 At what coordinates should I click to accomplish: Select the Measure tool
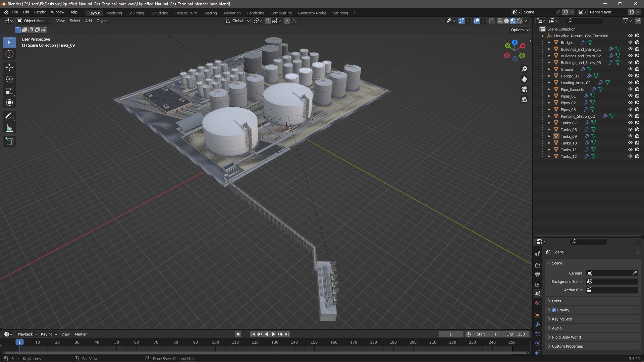click(9, 128)
